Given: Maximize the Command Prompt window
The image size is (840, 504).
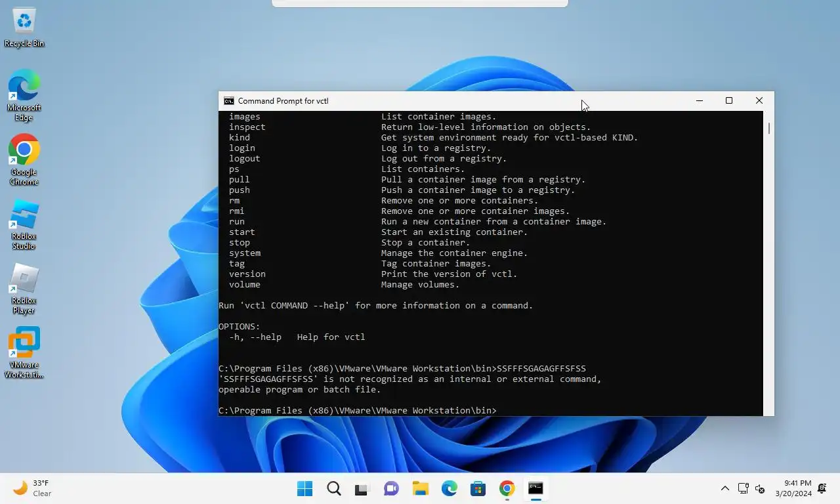Looking at the screenshot, I should click(x=729, y=101).
